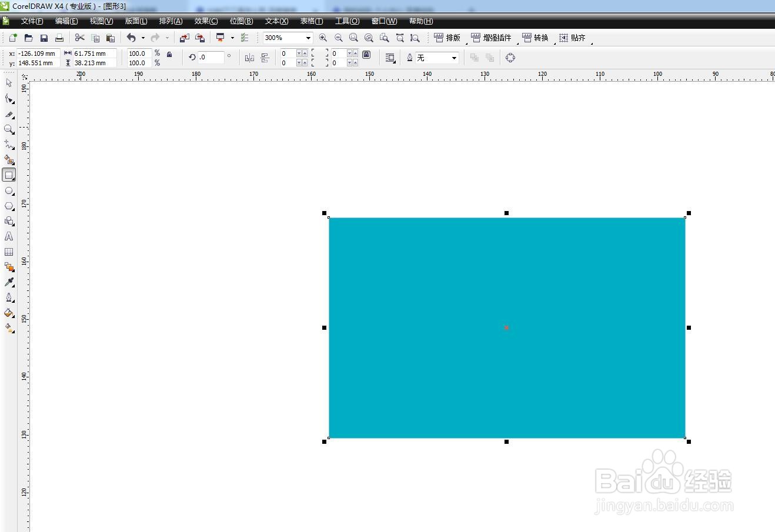
Task: Select the Pick tool
Action: click(x=9, y=83)
